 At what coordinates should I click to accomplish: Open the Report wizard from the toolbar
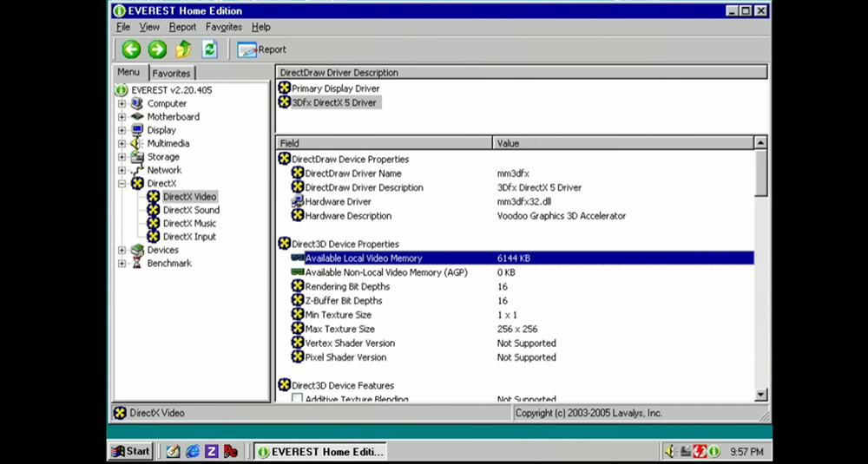(262, 49)
